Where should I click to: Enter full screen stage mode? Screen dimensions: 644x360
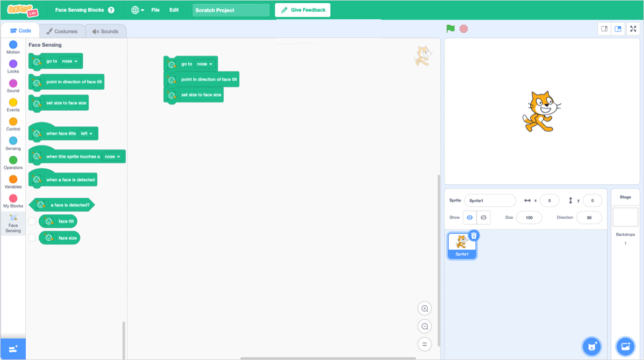633,29
